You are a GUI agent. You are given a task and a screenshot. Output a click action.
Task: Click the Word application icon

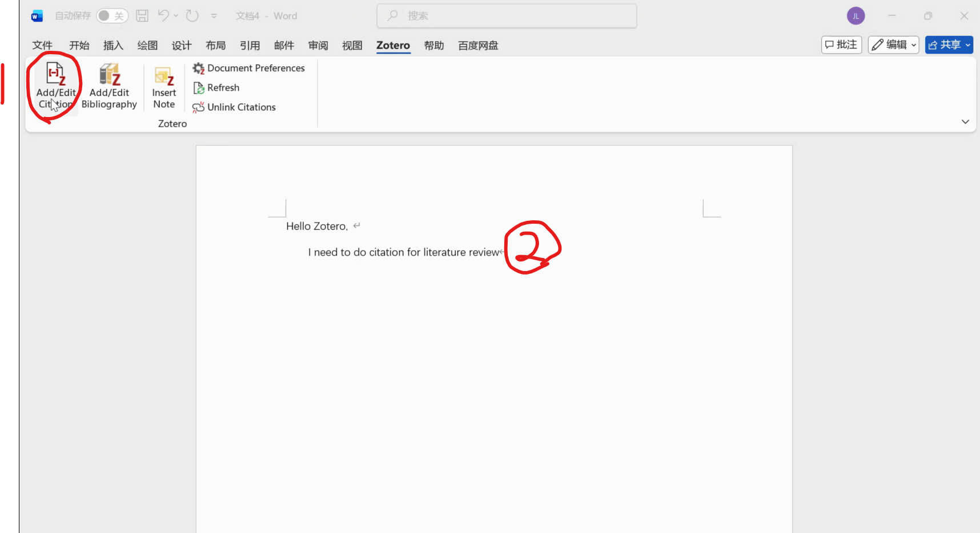point(37,16)
